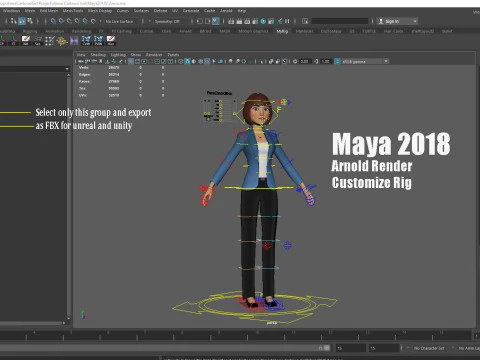This screenshot has width=480, height=360.
Task: Click the empty search field beside Sign in
Action: [x=339, y=21]
